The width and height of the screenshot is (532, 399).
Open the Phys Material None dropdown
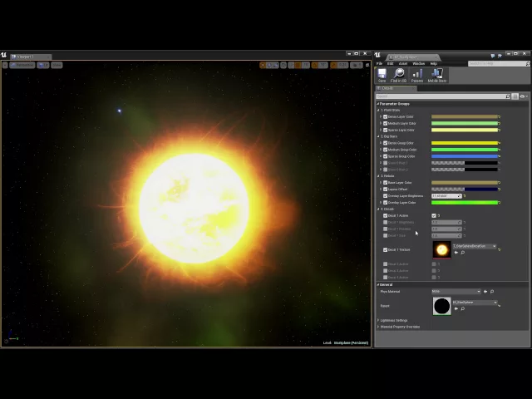tap(456, 292)
